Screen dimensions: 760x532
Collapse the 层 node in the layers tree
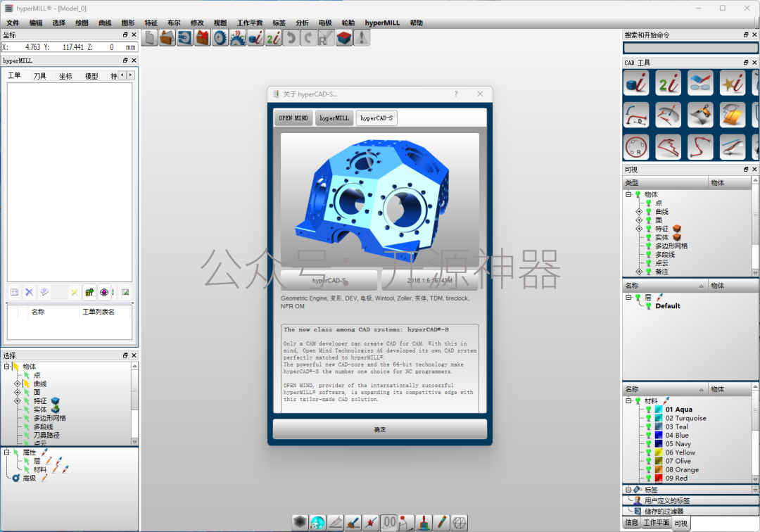click(628, 297)
